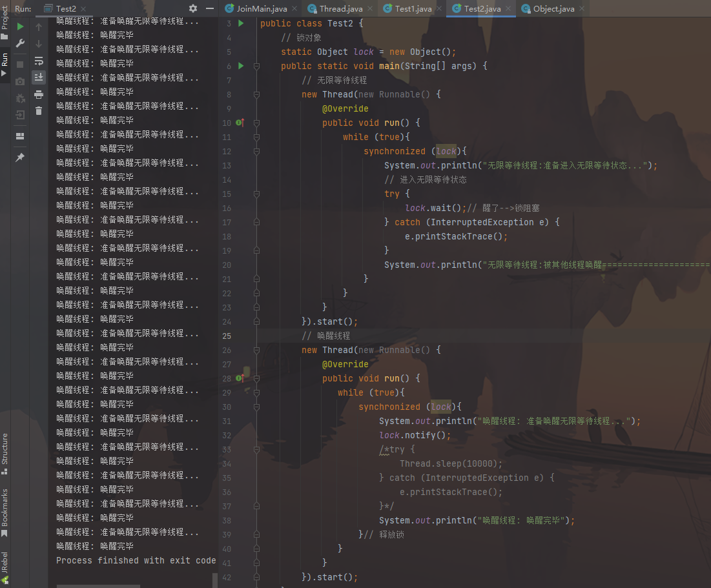Toggle the pin tab icon
Image resolution: width=711 pixels, height=588 pixels.
[x=20, y=157]
